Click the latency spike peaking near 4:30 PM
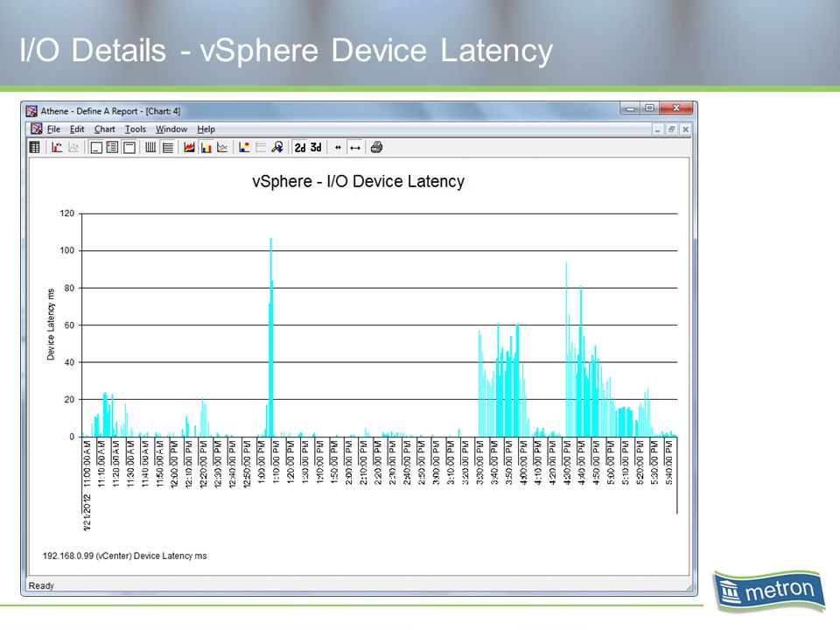 tap(566, 349)
